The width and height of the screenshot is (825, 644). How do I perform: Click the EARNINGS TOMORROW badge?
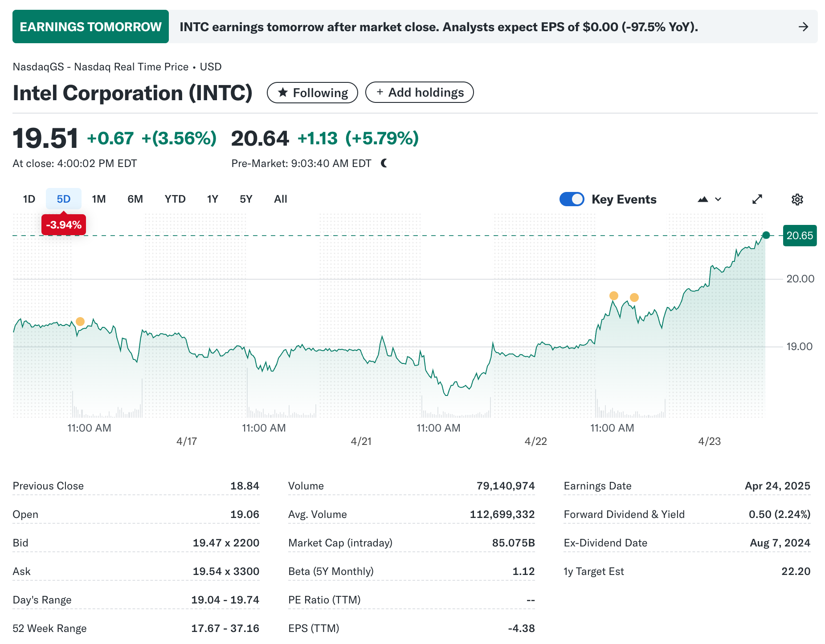[90, 27]
